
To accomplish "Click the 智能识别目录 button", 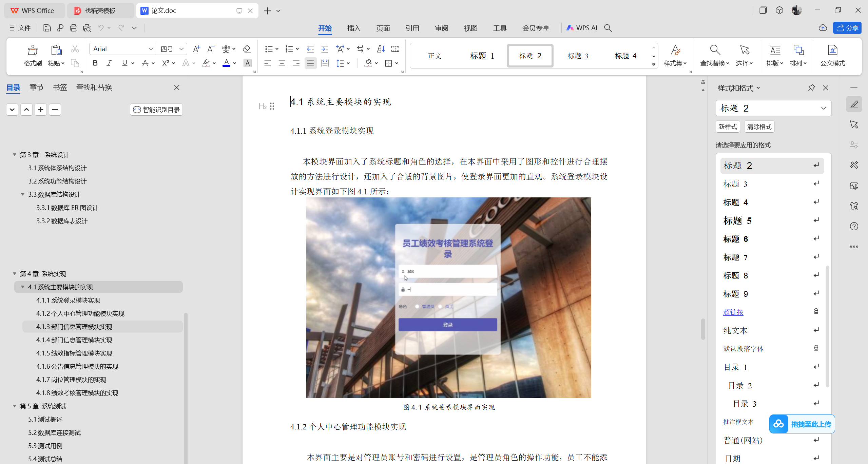I will 156,110.
